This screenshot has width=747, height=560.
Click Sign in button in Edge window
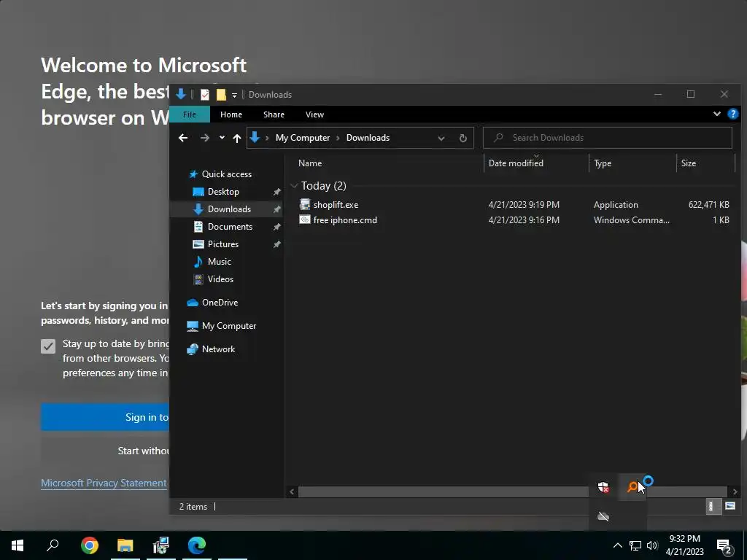[105, 417]
